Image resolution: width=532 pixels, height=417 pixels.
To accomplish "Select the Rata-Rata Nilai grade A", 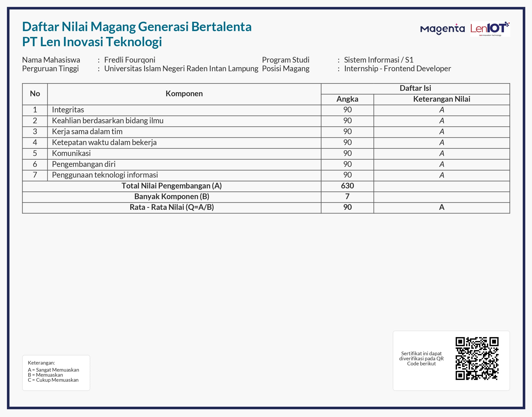I will point(442,207).
